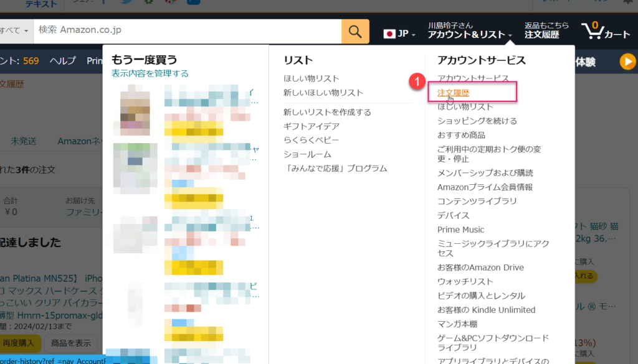Click the orange search magnifier button

[x=355, y=32]
